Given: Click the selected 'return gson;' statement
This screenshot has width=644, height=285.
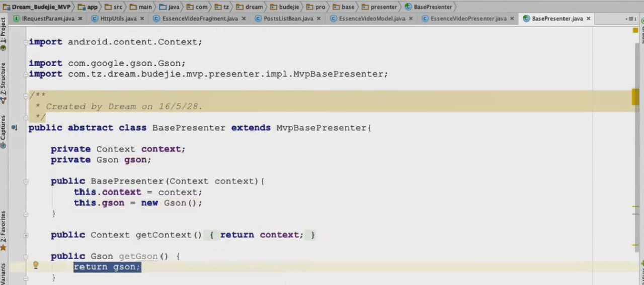Looking at the screenshot, I should (x=108, y=267).
